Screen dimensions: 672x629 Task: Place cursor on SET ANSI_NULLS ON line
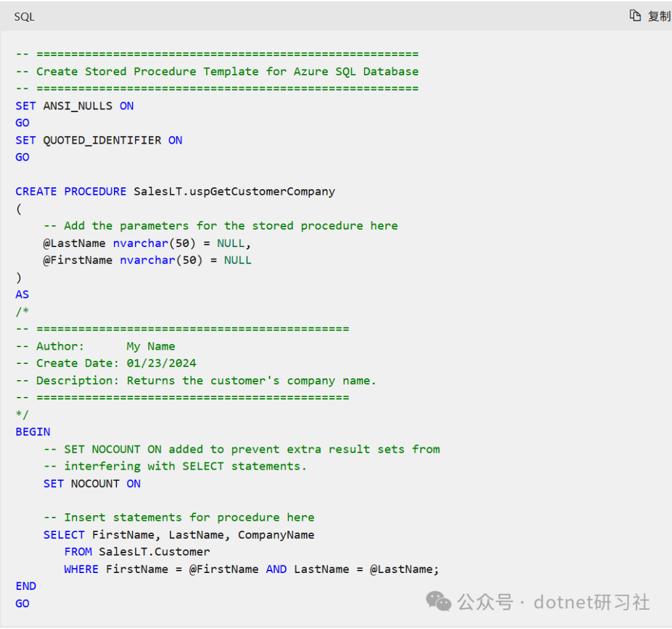[75, 106]
